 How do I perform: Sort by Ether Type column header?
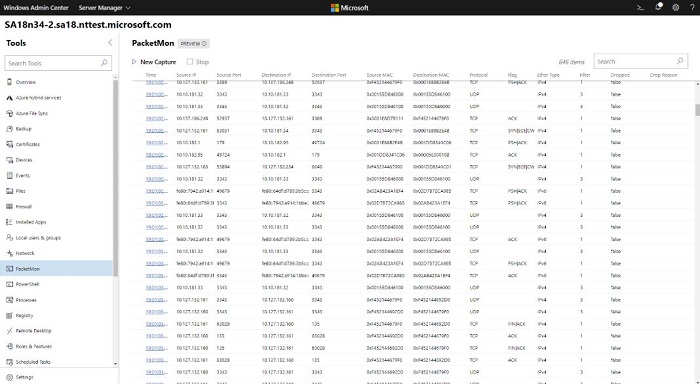[x=548, y=75]
